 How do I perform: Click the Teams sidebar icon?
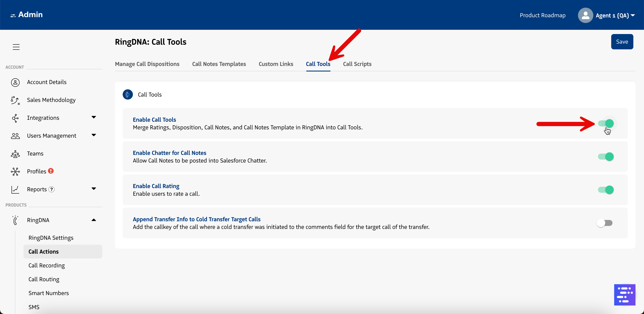point(15,154)
